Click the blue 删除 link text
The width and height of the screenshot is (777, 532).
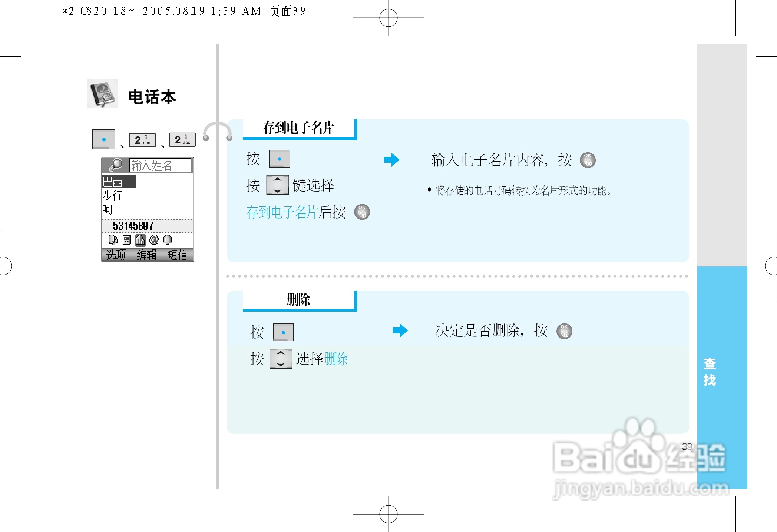(x=336, y=359)
